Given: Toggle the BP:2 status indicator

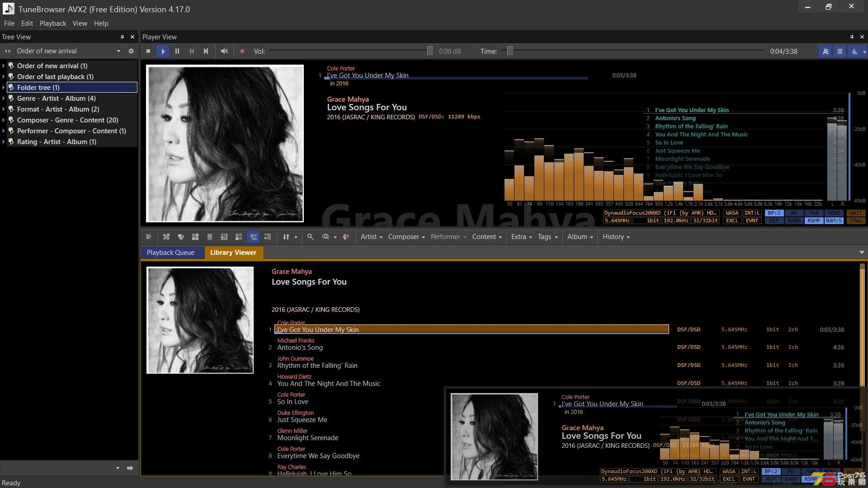Looking at the screenshot, I should (774, 213).
